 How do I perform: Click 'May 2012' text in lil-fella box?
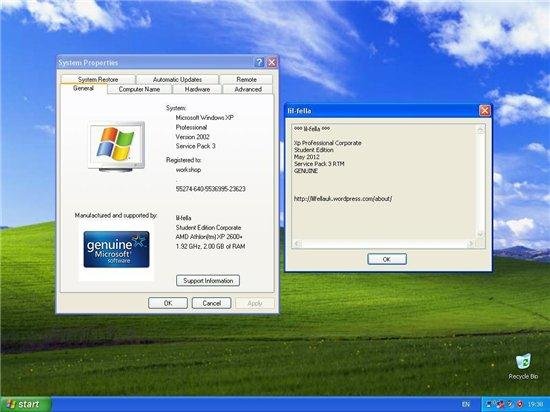pos(307,157)
